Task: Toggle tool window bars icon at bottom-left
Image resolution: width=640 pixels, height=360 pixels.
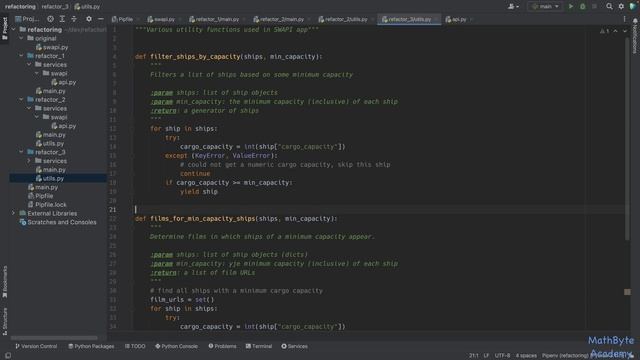Action: (8, 356)
